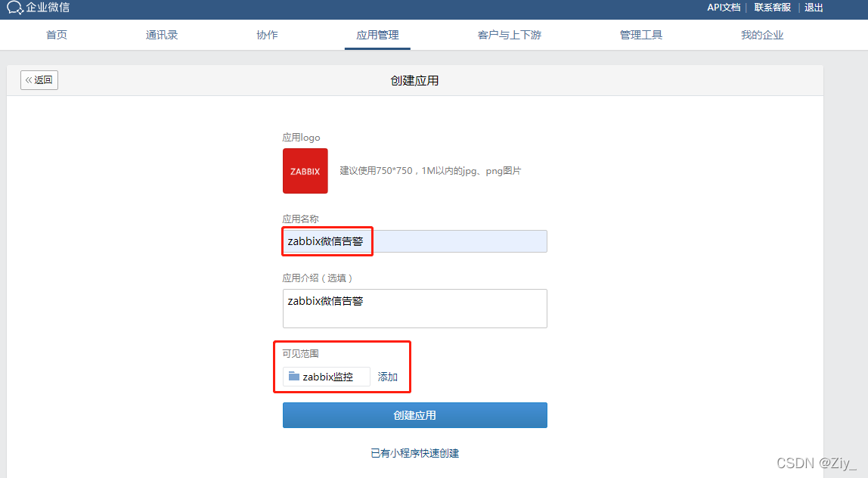This screenshot has height=478, width=868.
Task: Click the 可见范围 label
Action: point(301,353)
